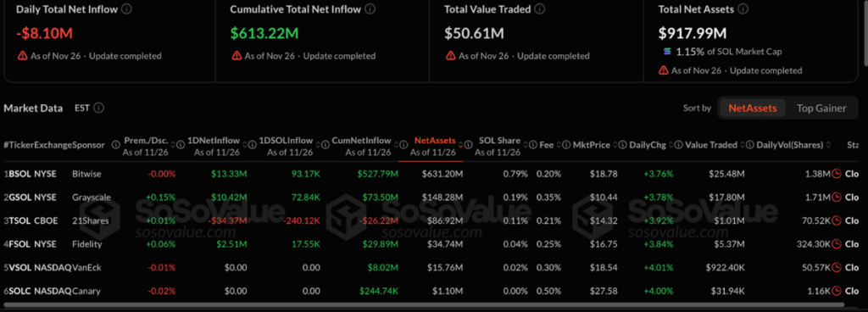This screenshot has width=868, height=312.
Task: Click the Grayscale sponsor name
Action: [x=91, y=197]
